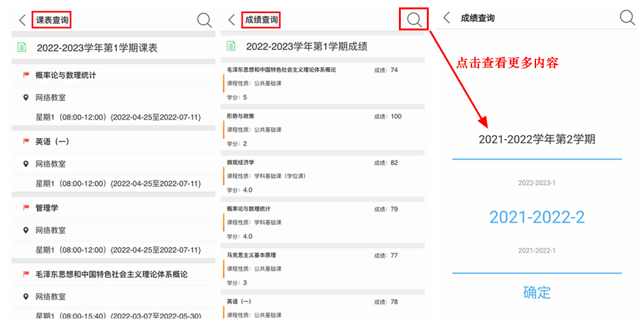The height and width of the screenshot is (330, 644).
Task: Tap the red-boxed search magnifier icon
Action: [414, 20]
